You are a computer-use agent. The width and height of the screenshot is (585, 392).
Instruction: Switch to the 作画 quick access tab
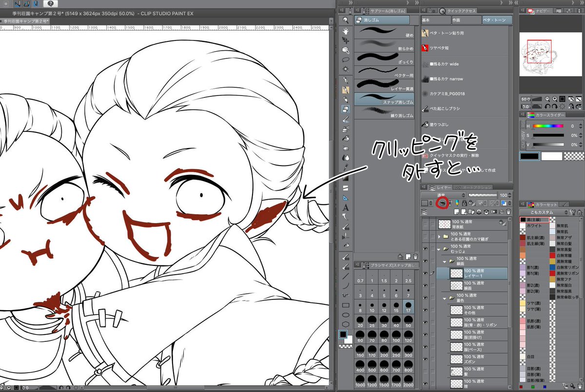tap(466, 20)
